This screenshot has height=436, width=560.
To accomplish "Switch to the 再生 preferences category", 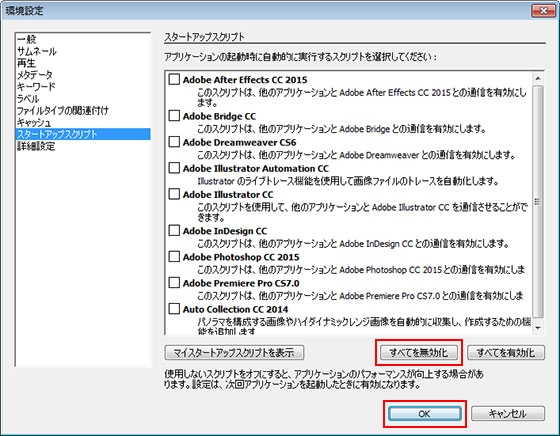I will pos(83,63).
